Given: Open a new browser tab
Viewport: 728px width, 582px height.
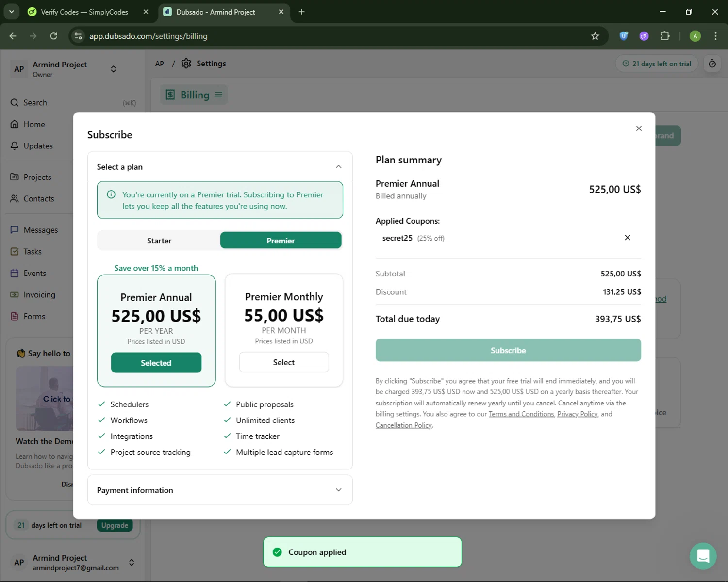Looking at the screenshot, I should coord(301,12).
